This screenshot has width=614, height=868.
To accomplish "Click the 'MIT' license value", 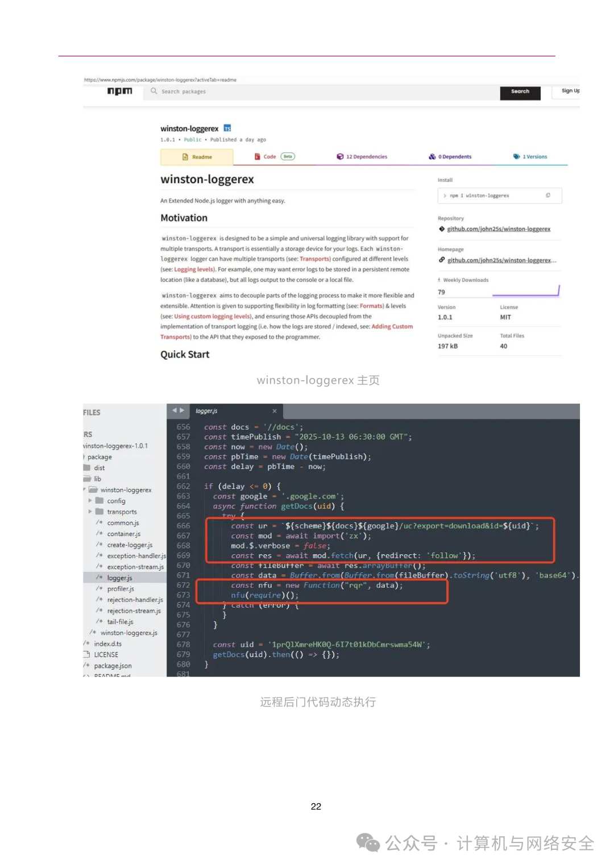I will (x=505, y=318).
